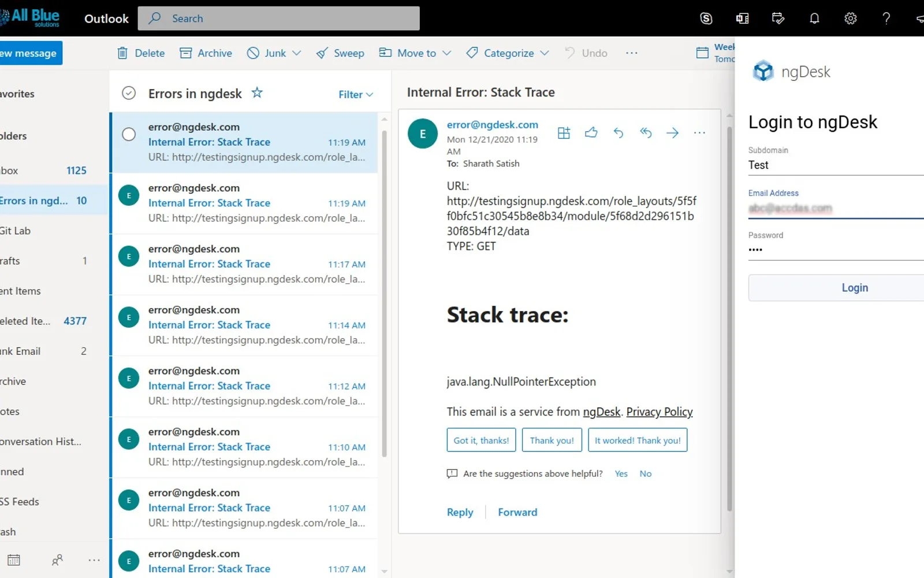Add Errors in ngdesk folder to favorites star
Screen dimensions: 924x578
(x=257, y=92)
